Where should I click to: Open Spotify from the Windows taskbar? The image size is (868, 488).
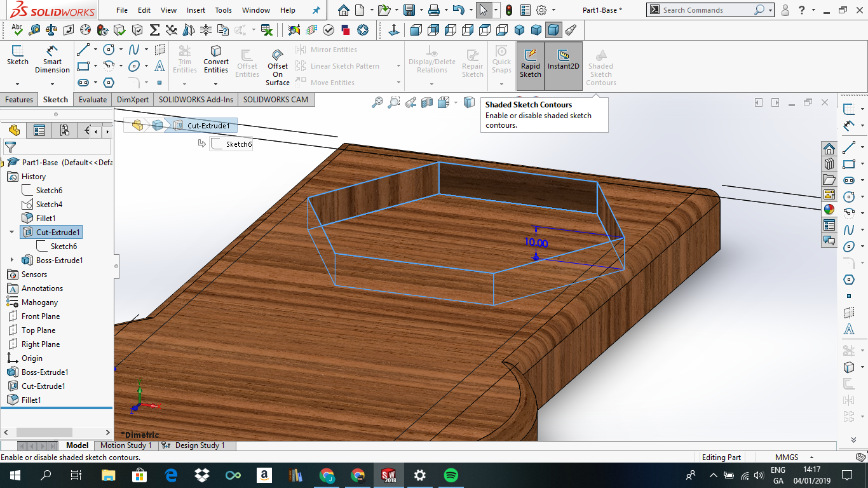tap(451, 475)
